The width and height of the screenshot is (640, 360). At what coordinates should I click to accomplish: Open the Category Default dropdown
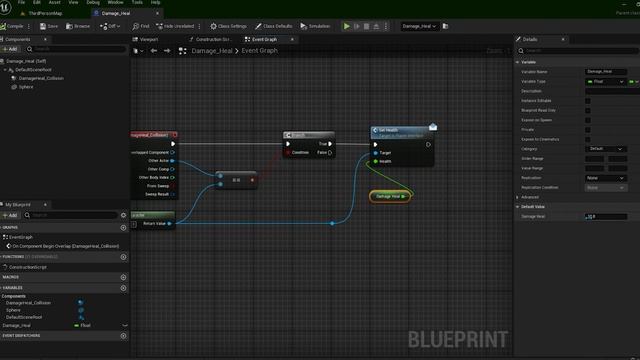(x=606, y=149)
